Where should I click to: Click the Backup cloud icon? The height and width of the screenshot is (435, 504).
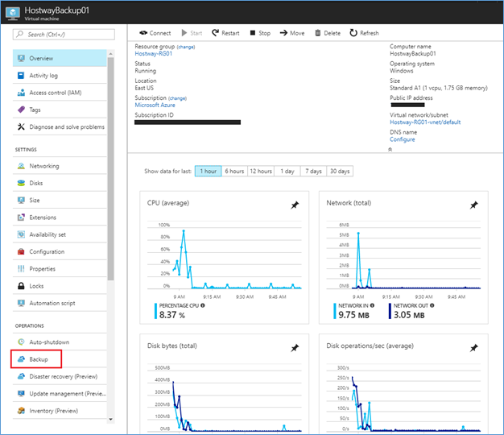pyautogui.click(x=21, y=359)
